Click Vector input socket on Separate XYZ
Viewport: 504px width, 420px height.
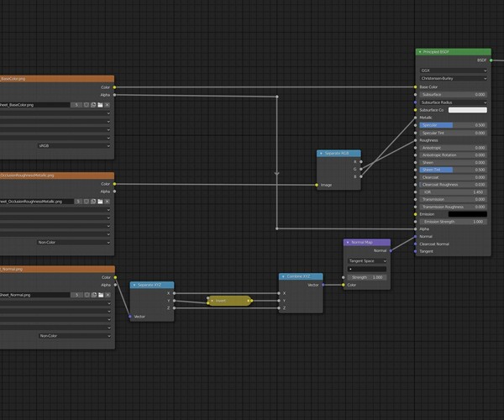click(x=130, y=317)
